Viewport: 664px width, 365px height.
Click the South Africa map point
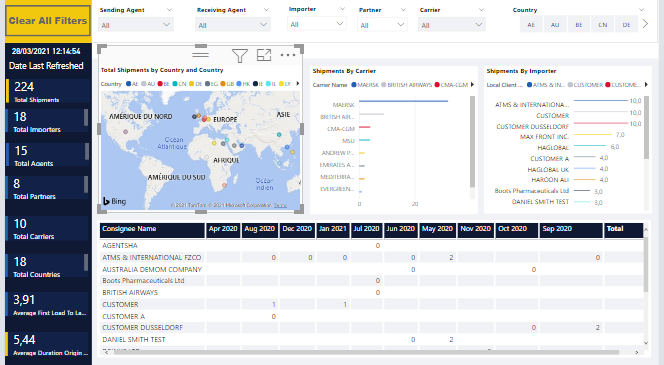224,185
